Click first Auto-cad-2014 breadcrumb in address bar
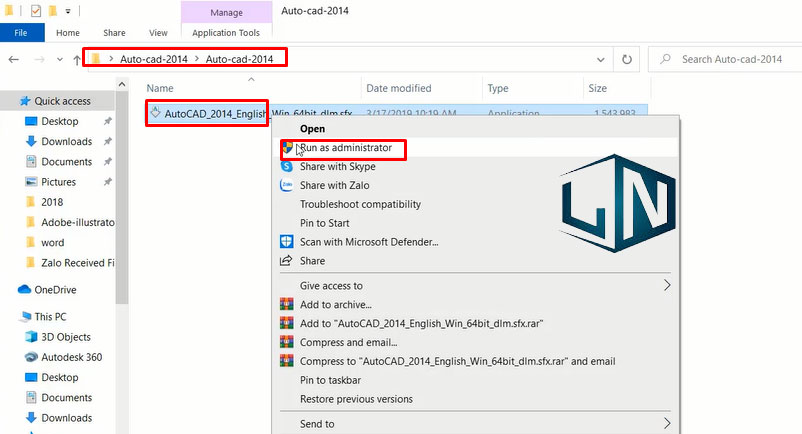This screenshot has width=802, height=434. 153,59
